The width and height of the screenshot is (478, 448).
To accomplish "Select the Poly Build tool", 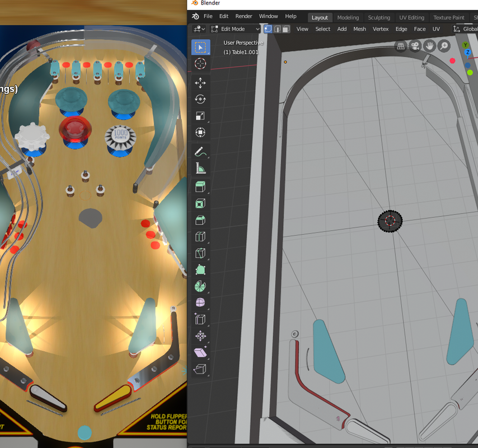I will tap(200, 269).
